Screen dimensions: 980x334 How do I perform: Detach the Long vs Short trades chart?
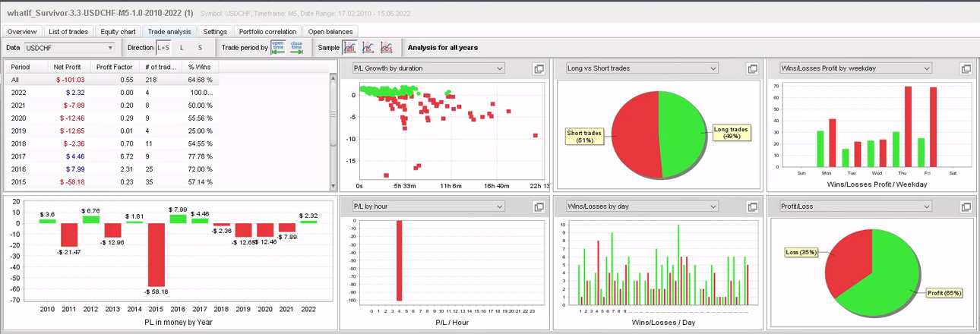pos(753,68)
